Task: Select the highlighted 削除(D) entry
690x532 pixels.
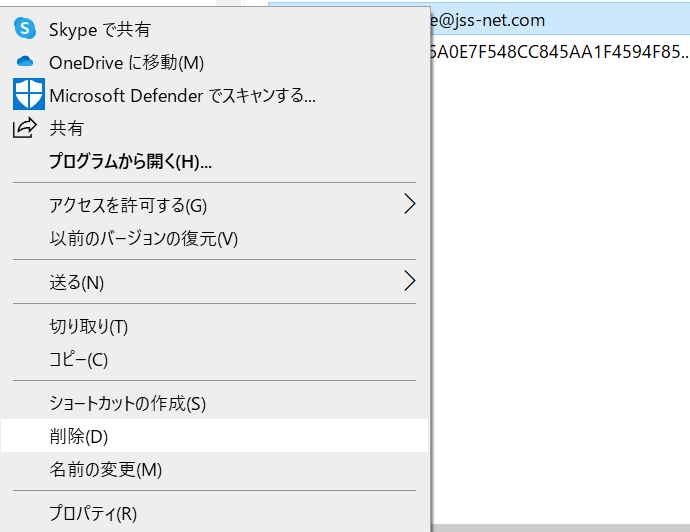Action: click(214, 436)
